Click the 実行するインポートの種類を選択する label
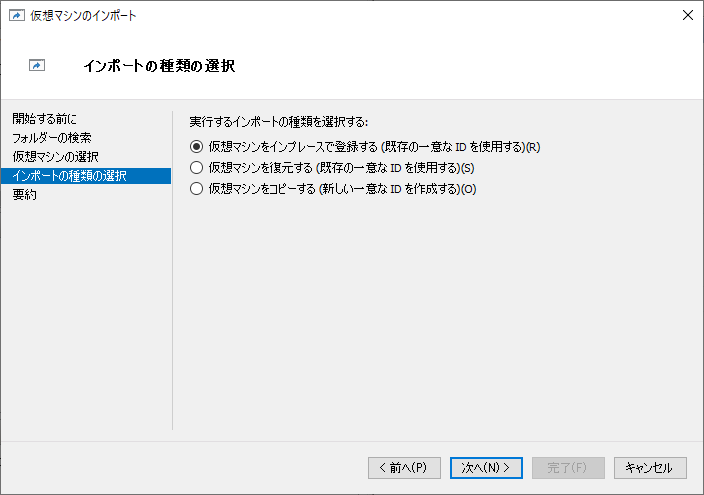The image size is (704, 495). (x=278, y=122)
